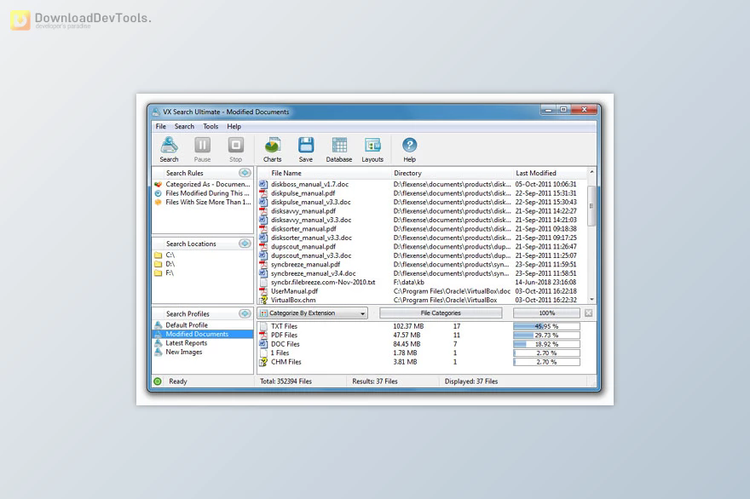
Task: Click the Search Locations panel header button
Action: click(x=245, y=244)
